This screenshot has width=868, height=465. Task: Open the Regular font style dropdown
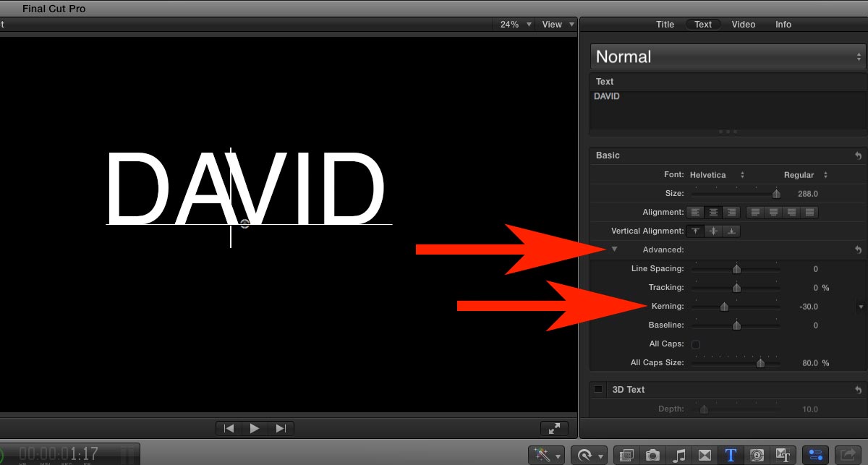tap(806, 175)
